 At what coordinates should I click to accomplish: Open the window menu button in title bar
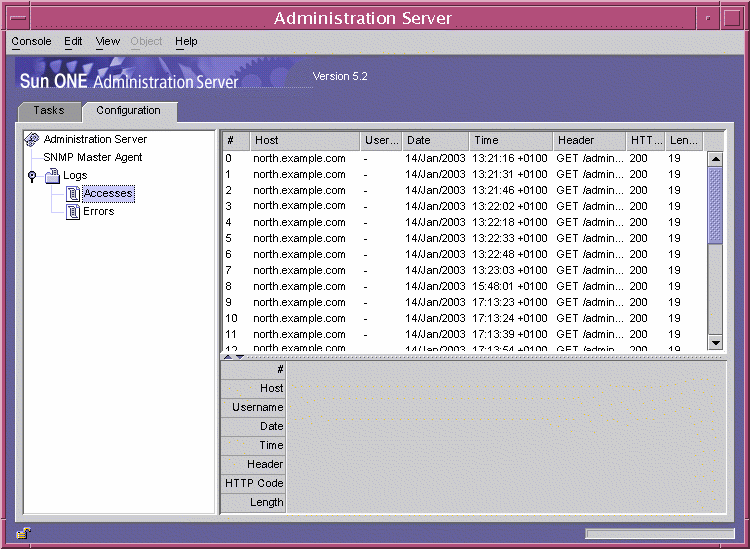pyautogui.click(x=18, y=18)
